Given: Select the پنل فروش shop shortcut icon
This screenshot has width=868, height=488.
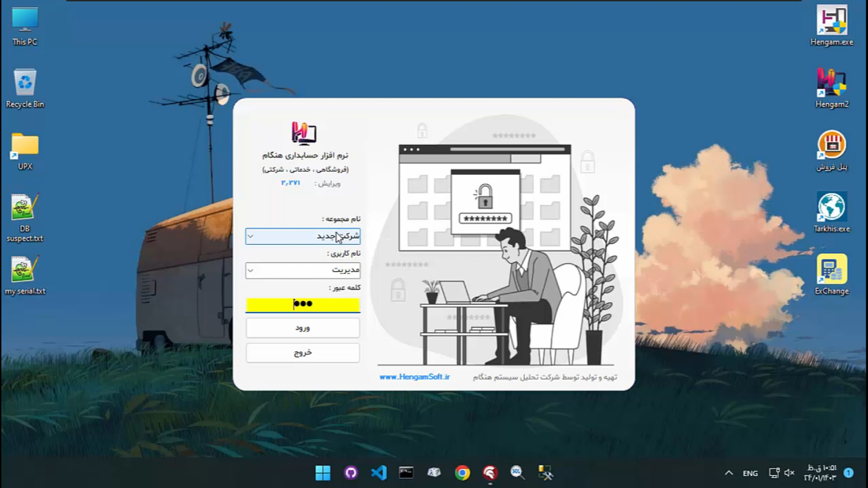Looking at the screenshot, I should pyautogui.click(x=832, y=151).
